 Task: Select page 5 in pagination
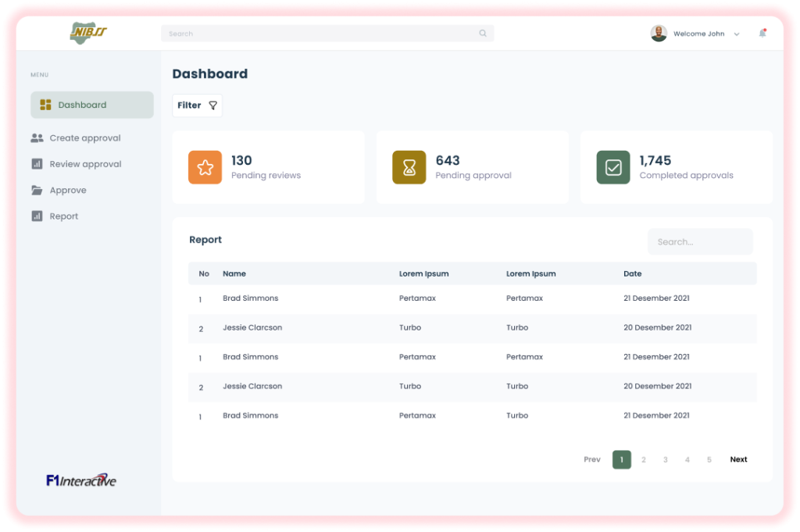point(709,459)
